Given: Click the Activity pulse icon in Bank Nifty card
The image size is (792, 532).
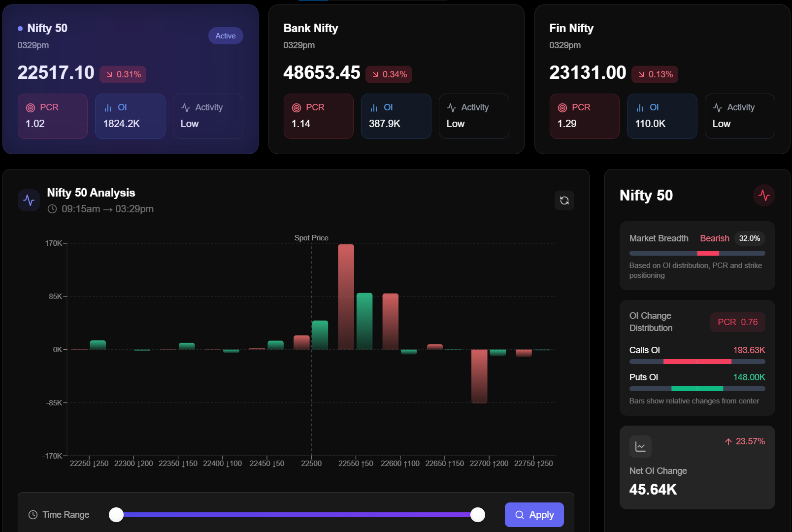Looking at the screenshot, I should tap(452, 108).
